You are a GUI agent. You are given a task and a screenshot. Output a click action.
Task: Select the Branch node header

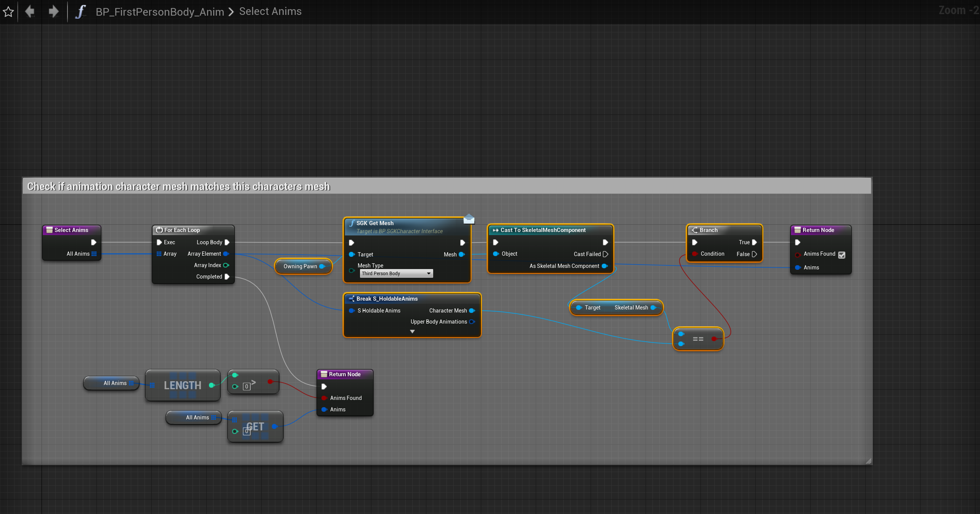coord(708,230)
